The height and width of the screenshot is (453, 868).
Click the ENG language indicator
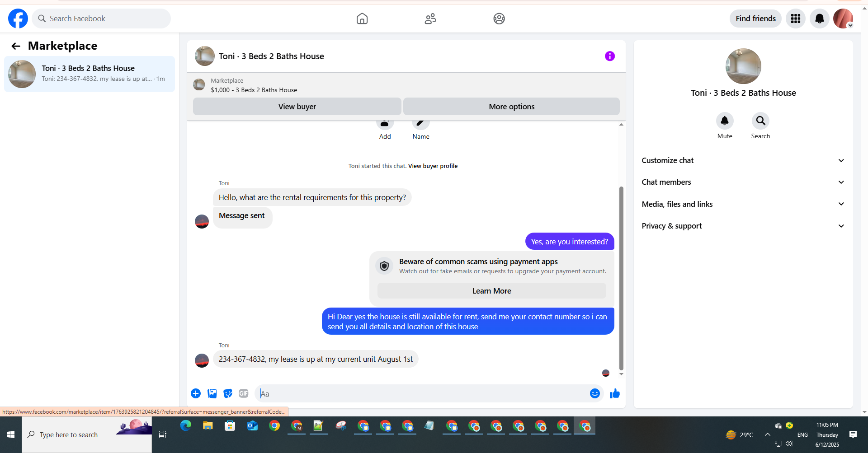click(802, 435)
